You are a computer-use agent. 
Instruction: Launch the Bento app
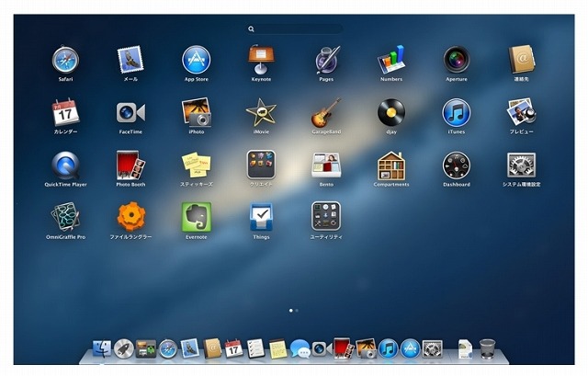click(326, 165)
